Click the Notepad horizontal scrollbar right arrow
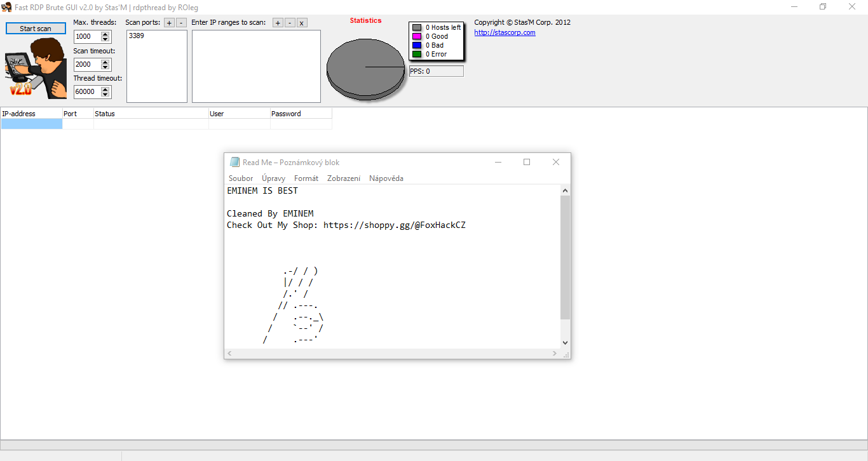 (555, 353)
